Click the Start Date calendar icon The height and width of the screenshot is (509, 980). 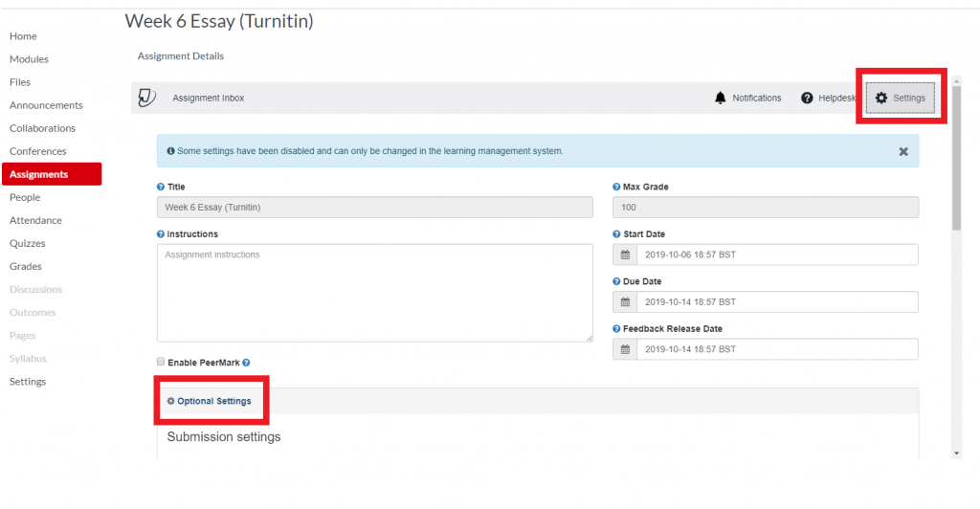click(625, 254)
